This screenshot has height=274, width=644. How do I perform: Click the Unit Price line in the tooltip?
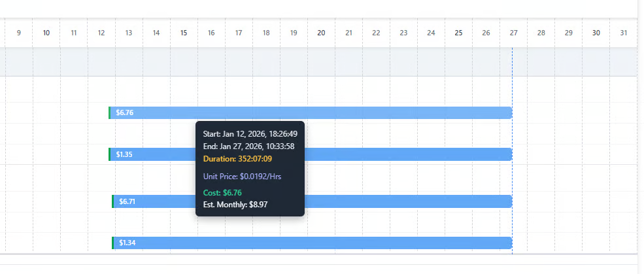coord(242,177)
